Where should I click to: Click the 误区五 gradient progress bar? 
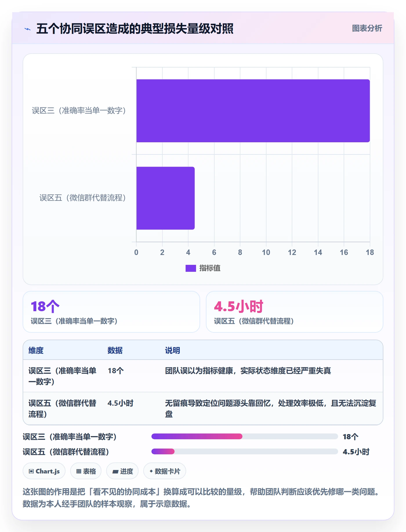pos(163,451)
